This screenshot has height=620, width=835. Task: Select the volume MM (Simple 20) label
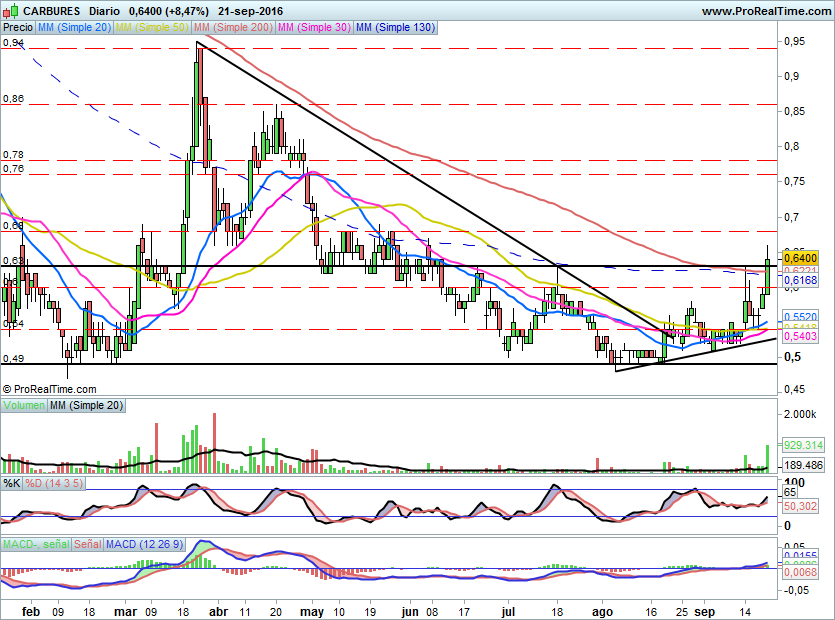pyautogui.click(x=86, y=405)
